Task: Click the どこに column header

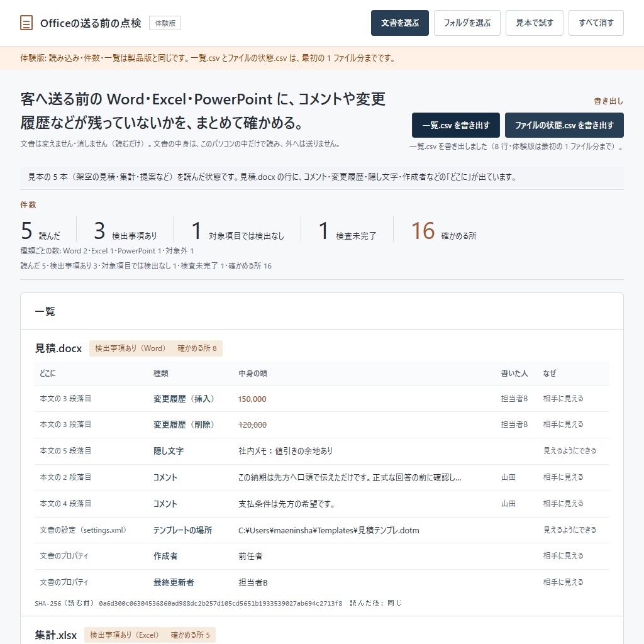Action: pyautogui.click(x=48, y=374)
